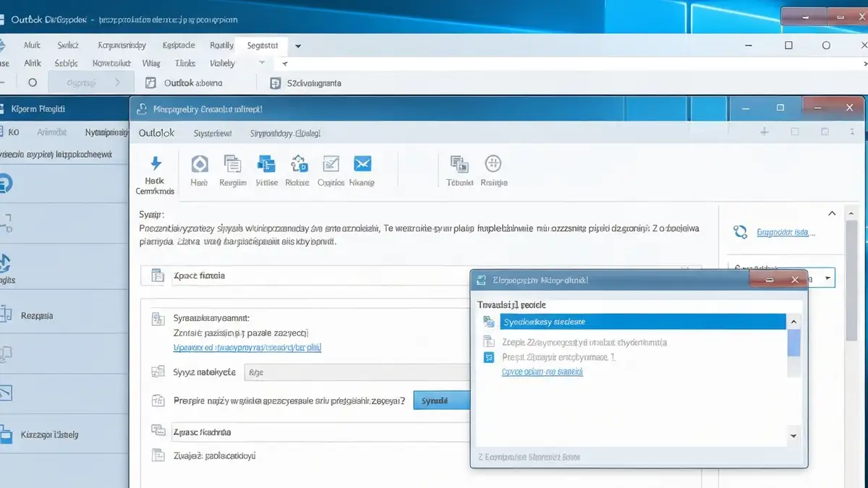The width and height of the screenshot is (868, 488).
Task: Switch to the Systerlewt tab
Action: click(x=213, y=134)
